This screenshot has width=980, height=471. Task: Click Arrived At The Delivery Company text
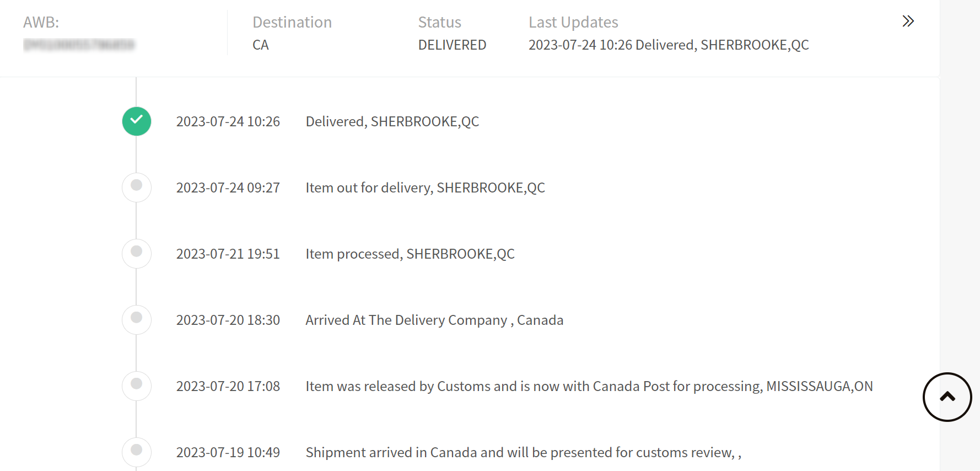[434, 320]
